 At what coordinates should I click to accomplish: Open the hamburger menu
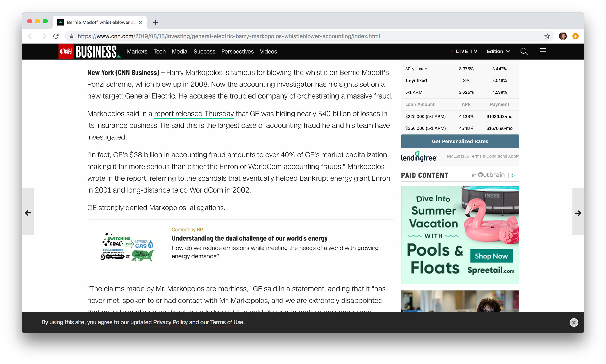point(543,51)
